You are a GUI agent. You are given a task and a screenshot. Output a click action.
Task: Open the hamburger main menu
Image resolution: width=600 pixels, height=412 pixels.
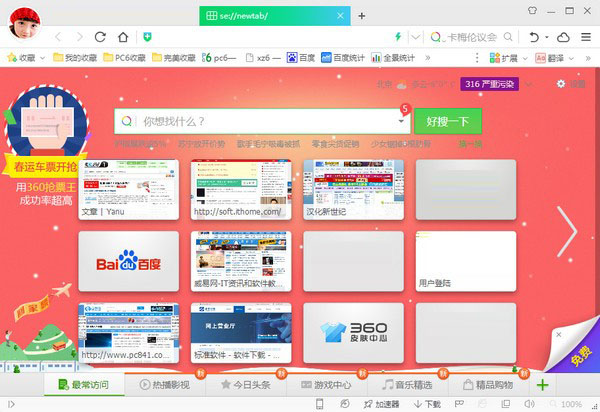coord(586,37)
